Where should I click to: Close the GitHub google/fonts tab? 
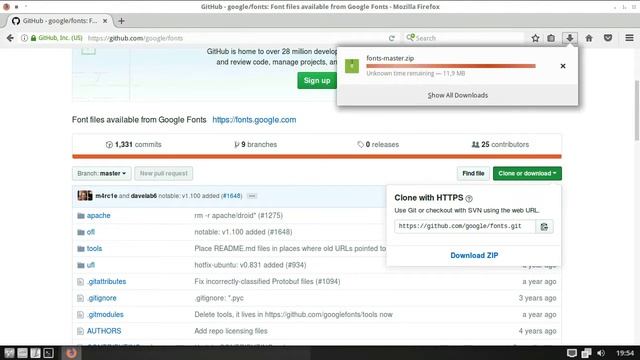[105, 21]
